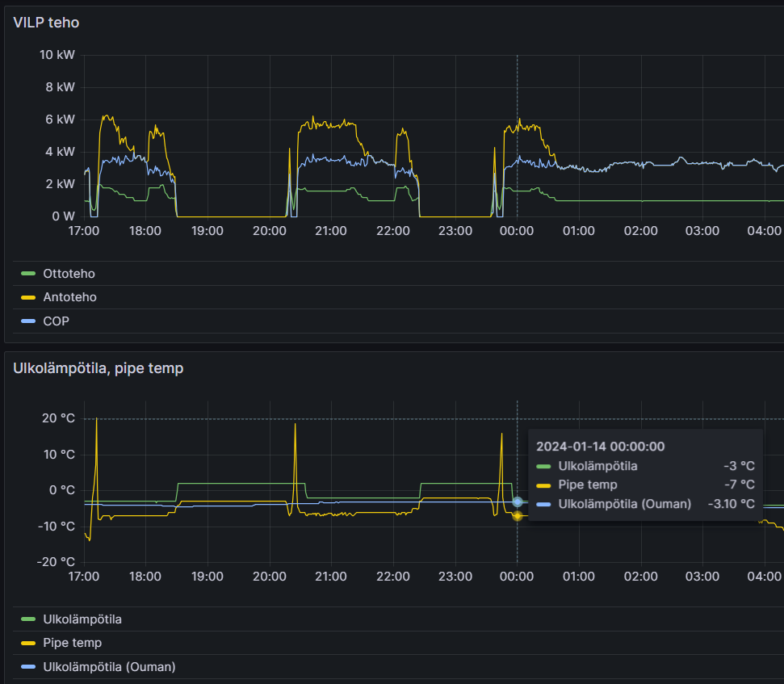Image resolution: width=784 pixels, height=684 pixels.
Task: Click the yellow Pipe temp legend swatch
Action: click(28, 643)
